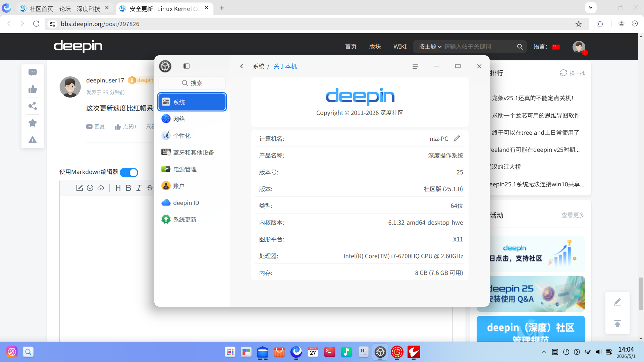Open the user avatar with notification badge

click(579, 47)
